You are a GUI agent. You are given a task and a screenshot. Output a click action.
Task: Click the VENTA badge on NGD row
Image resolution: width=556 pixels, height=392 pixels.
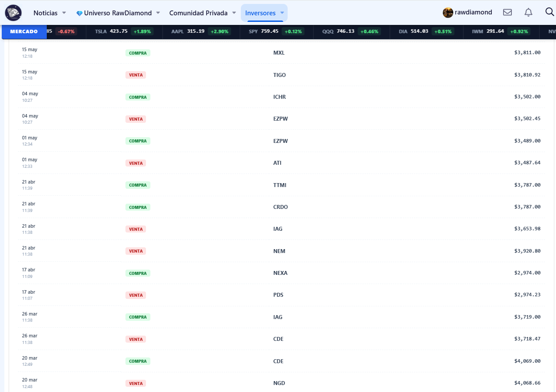click(136, 383)
